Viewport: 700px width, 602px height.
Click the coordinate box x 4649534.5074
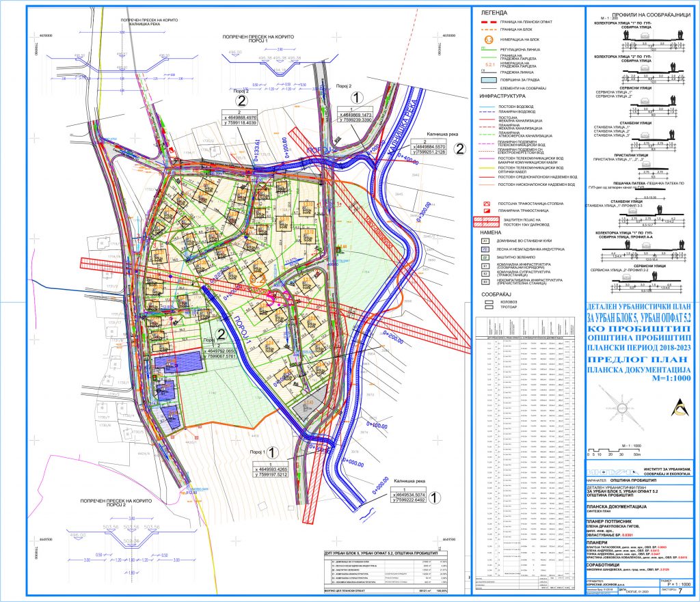click(x=409, y=495)
